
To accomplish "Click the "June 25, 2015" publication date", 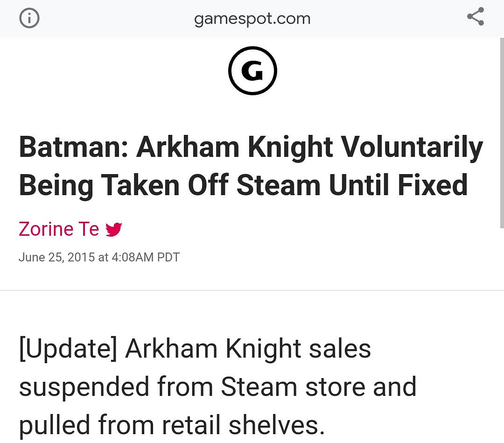I will tap(56, 257).
